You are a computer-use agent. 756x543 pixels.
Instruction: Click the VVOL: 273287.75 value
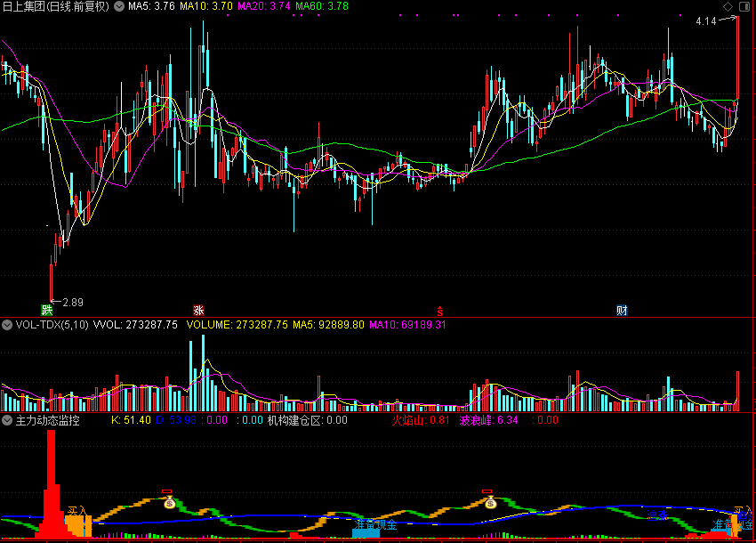(135, 325)
